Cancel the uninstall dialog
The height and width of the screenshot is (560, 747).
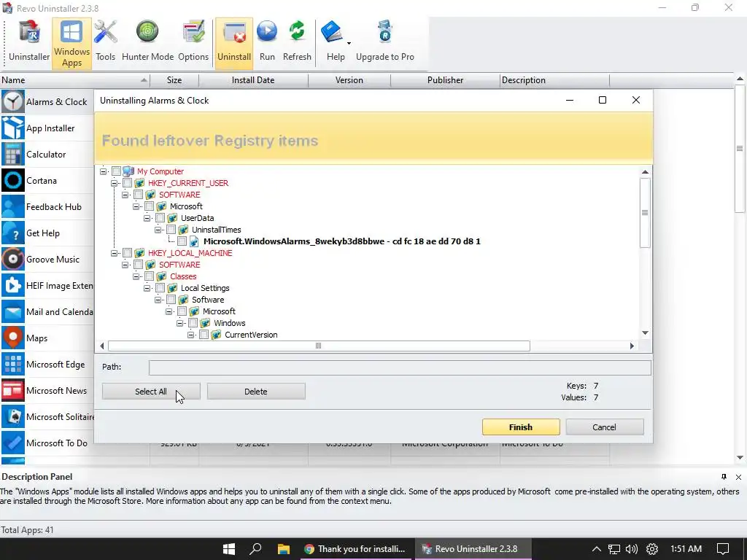pyautogui.click(x=604, y=427)
